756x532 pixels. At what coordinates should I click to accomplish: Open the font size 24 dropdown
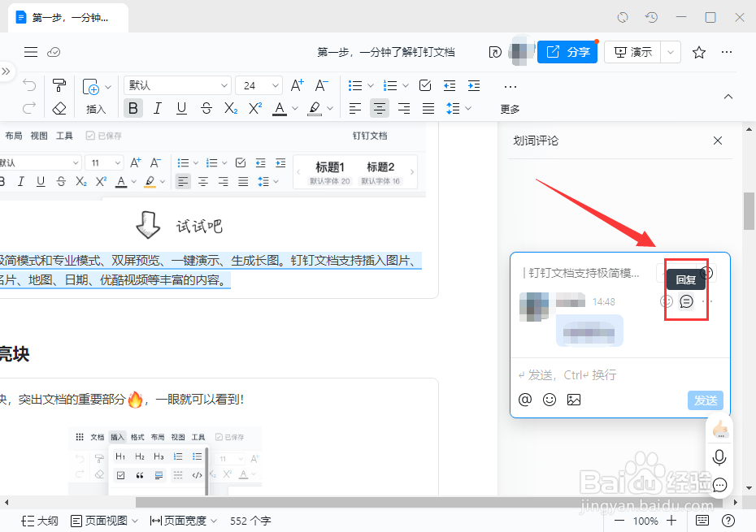pos(259,85)
